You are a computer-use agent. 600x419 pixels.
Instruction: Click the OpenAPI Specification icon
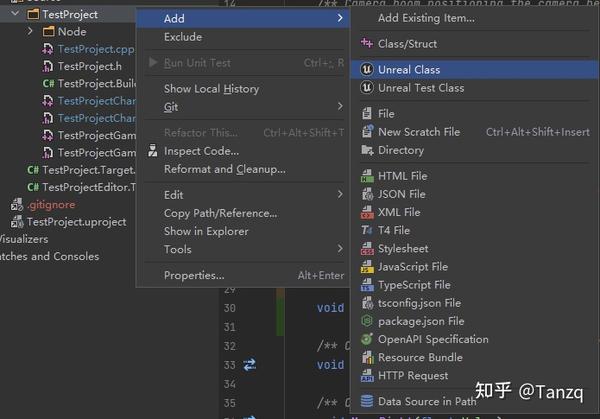pyautogui.click(x=367, y=339)
